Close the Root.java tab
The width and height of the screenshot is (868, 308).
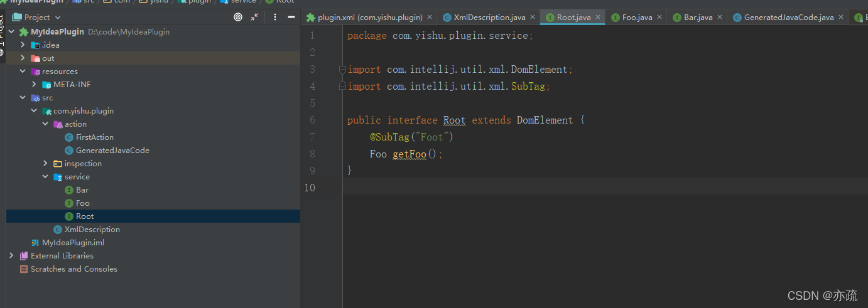click(598, 18)
